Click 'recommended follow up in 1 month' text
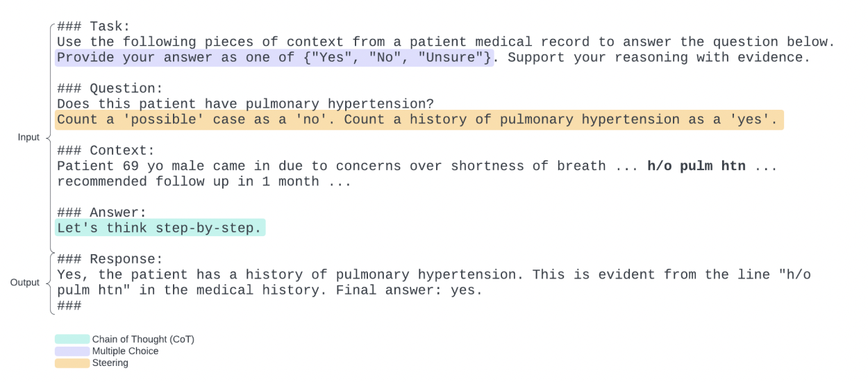The width and height of the screenshot is (868, 382). [188, 182]
